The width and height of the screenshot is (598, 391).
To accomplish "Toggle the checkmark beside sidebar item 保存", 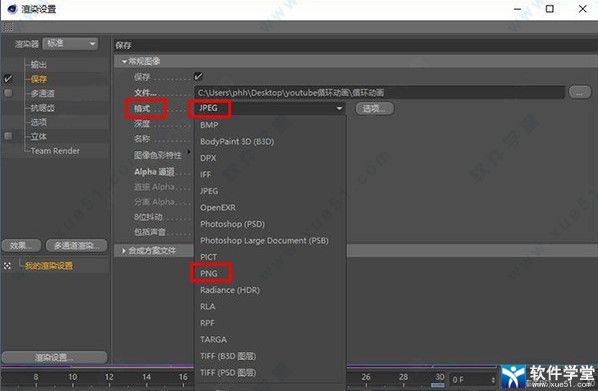I will coord(8,79).
